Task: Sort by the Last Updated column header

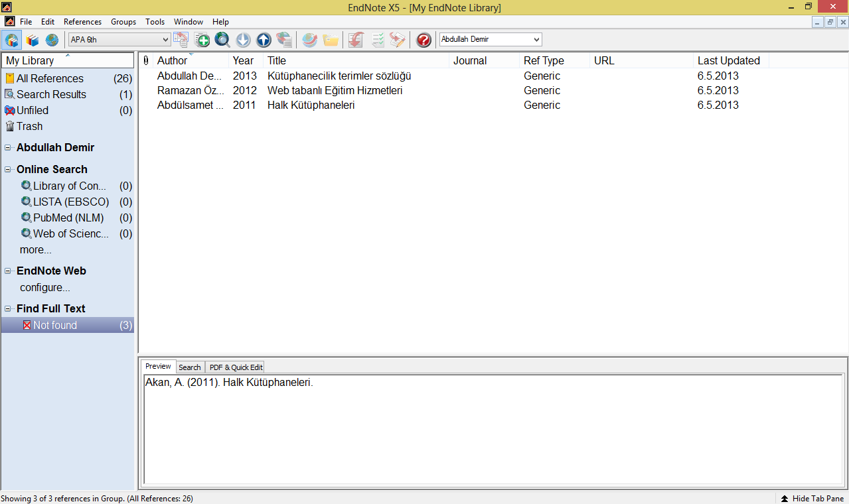Action: tap(732, 60)
